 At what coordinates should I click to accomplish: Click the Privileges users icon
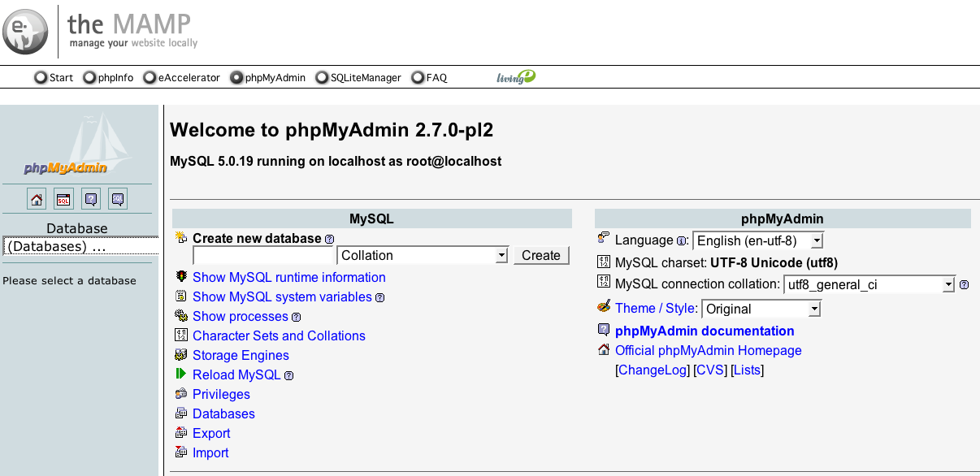tap(181, 394)
